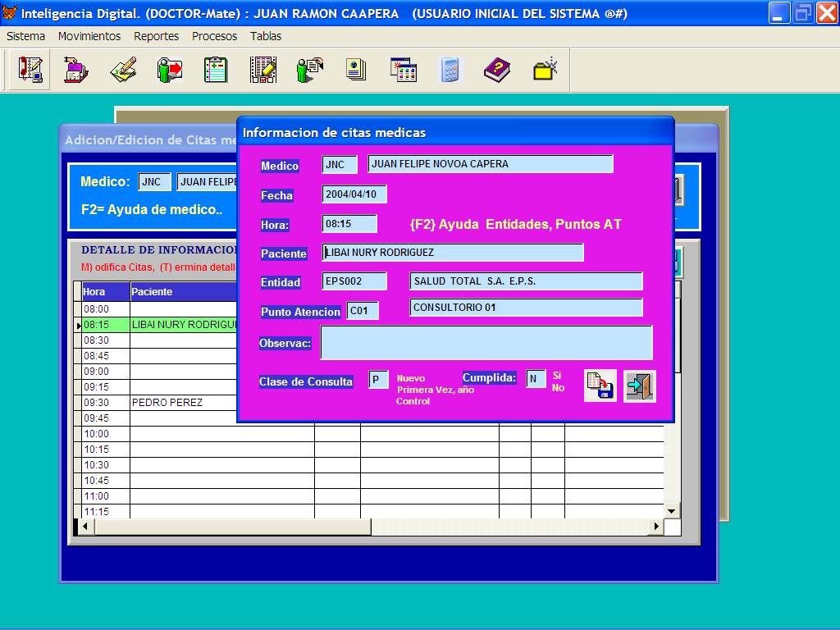Select the green person receiving document icon
Screen dimensions: 840x630
[x=310, y=71]
